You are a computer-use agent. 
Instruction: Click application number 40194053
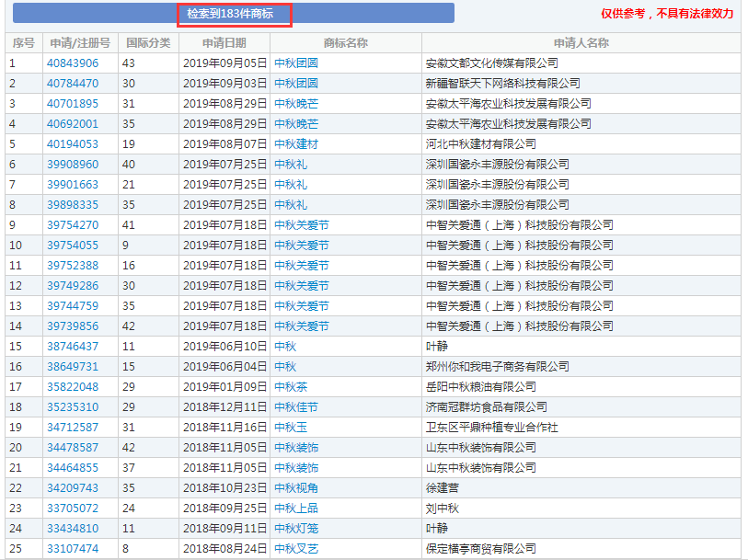click(73, 144)
